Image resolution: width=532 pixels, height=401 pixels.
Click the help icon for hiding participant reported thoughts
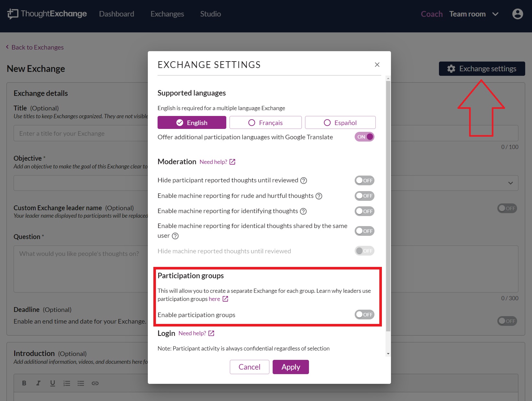click(303, 180)
